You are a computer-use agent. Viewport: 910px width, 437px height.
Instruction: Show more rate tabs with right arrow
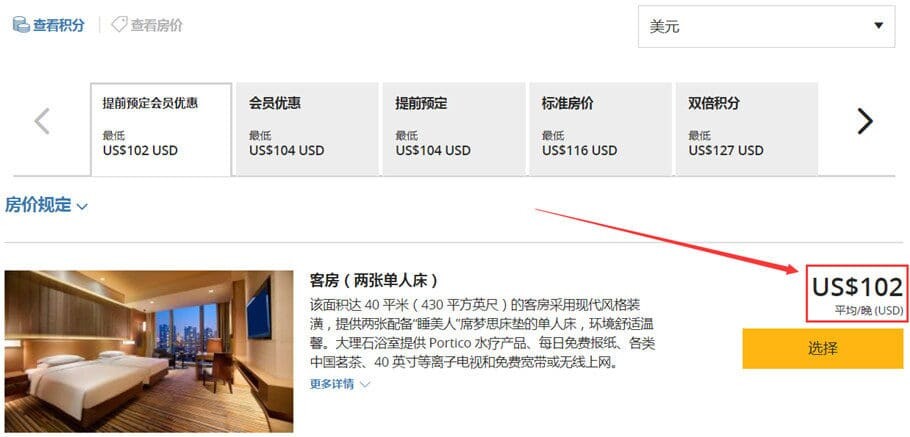tap(865, 121)
